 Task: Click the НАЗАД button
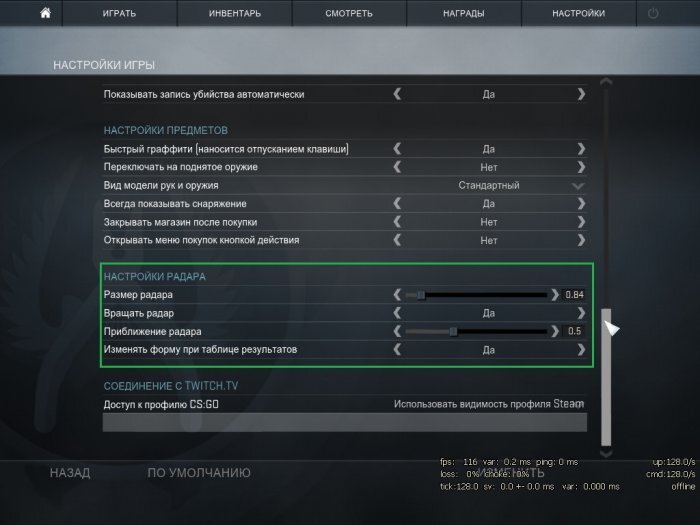tap(70, 473)
